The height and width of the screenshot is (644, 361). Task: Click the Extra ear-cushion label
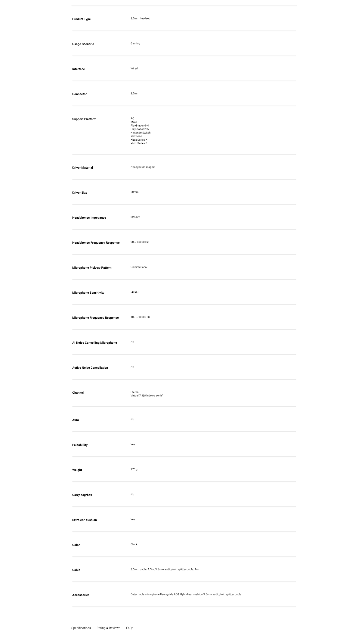(x=85, y=520)
